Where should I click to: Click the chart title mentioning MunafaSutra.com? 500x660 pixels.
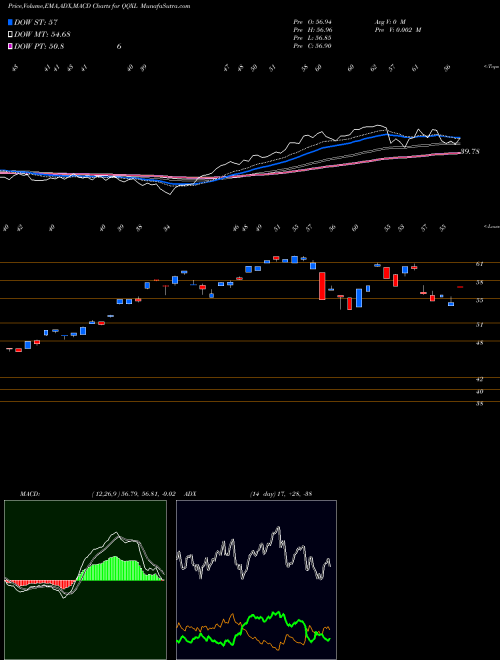pos(99,6)
